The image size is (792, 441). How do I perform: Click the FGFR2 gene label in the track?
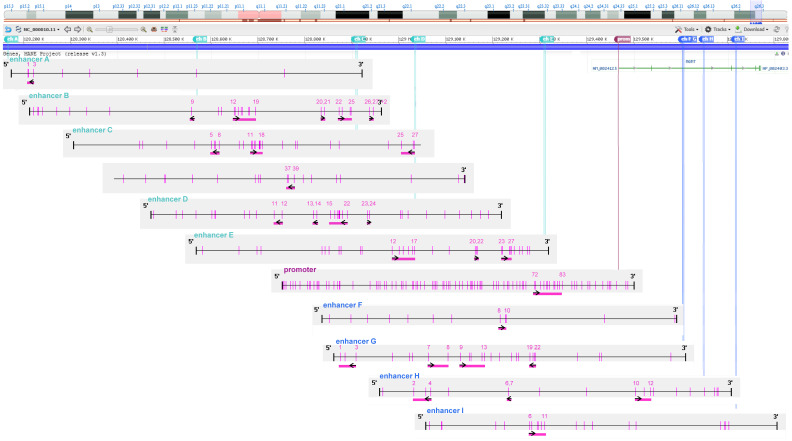pyautogui.click(x=690, y=62)
